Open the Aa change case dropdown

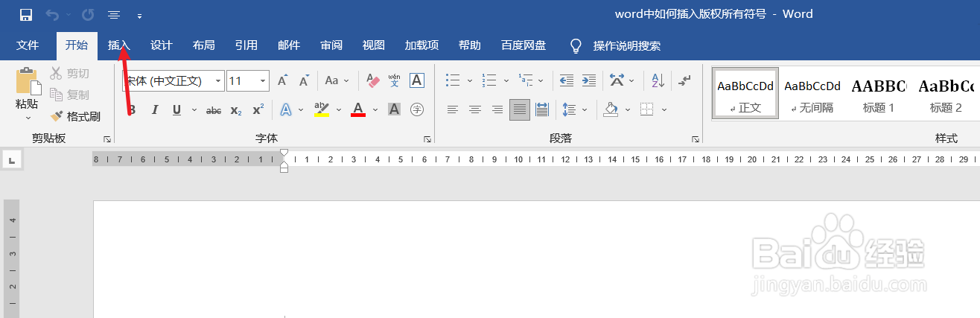click(x=336, y=80)
